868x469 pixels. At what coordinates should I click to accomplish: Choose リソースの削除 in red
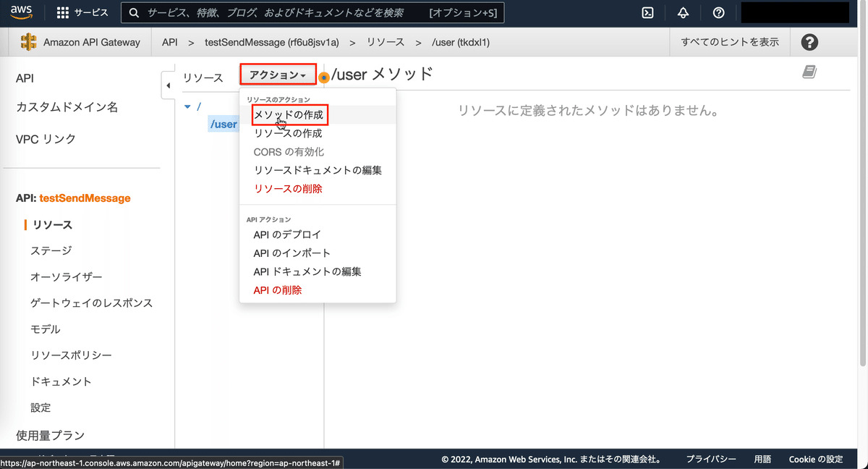click(288, 189)
